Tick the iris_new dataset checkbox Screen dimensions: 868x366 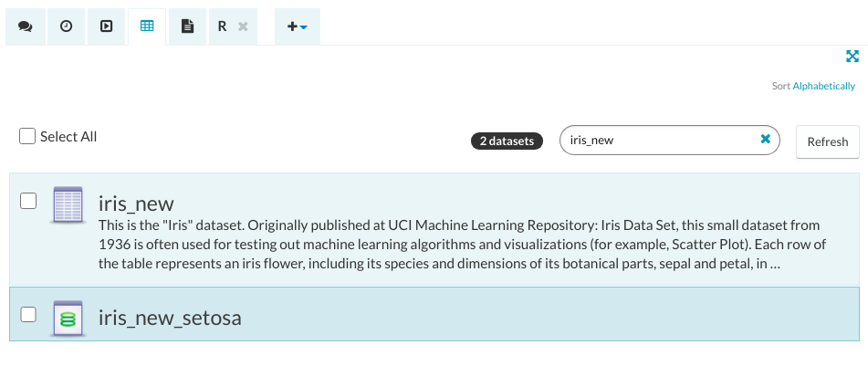[x=28, y=200]
